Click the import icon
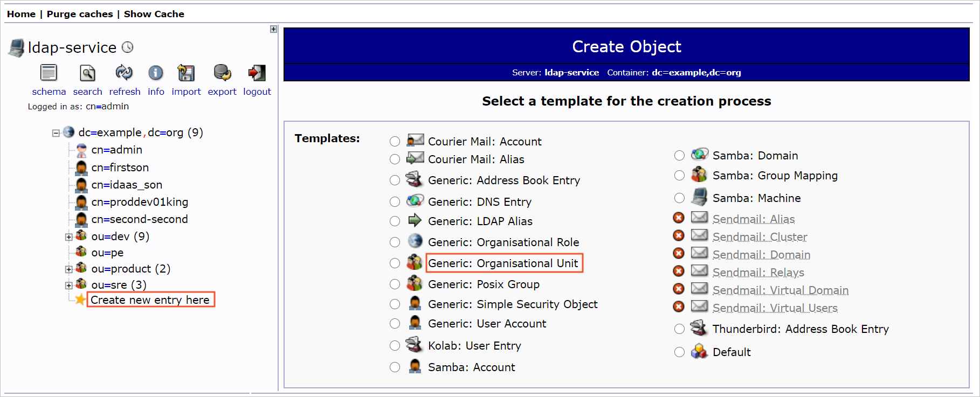 click(x=186, y=73)
